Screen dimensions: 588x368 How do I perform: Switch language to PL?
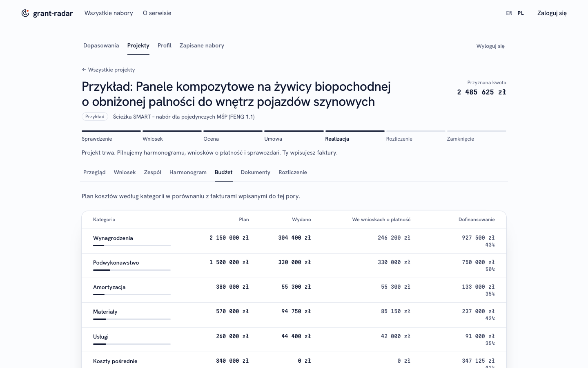pyautogui.click(x=521, y=13)
